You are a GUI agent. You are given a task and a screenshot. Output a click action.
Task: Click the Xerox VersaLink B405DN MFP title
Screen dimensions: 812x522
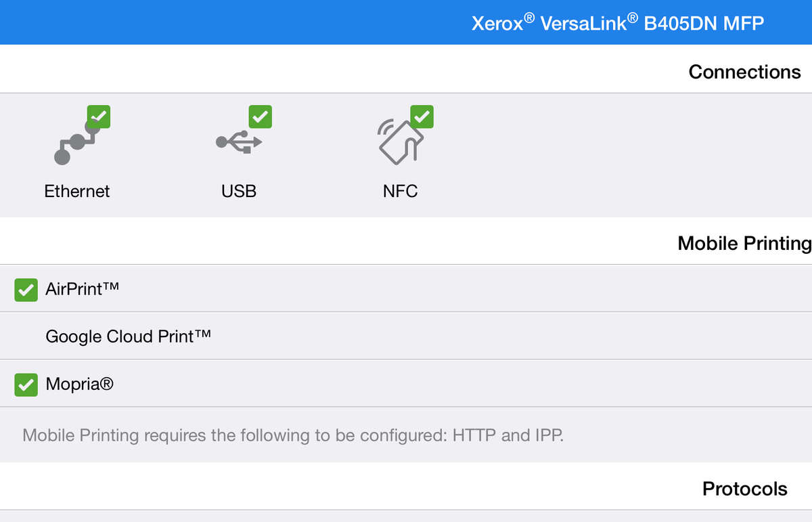[617, 23]
